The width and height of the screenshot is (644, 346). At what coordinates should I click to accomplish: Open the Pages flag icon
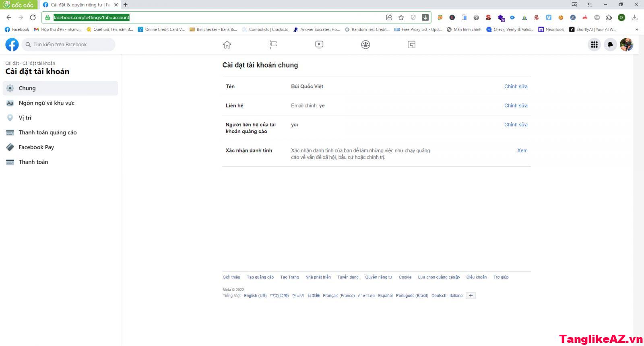click(273, 45)
